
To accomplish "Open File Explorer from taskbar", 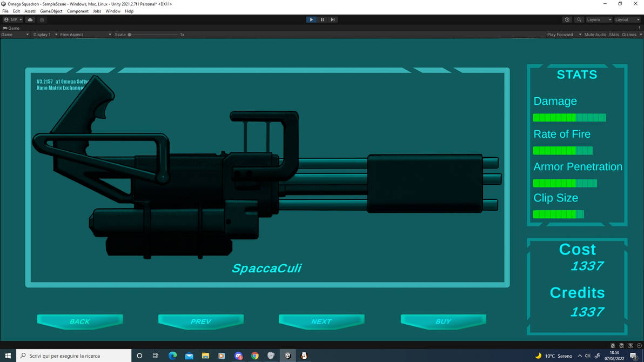I will pos(205,356).
